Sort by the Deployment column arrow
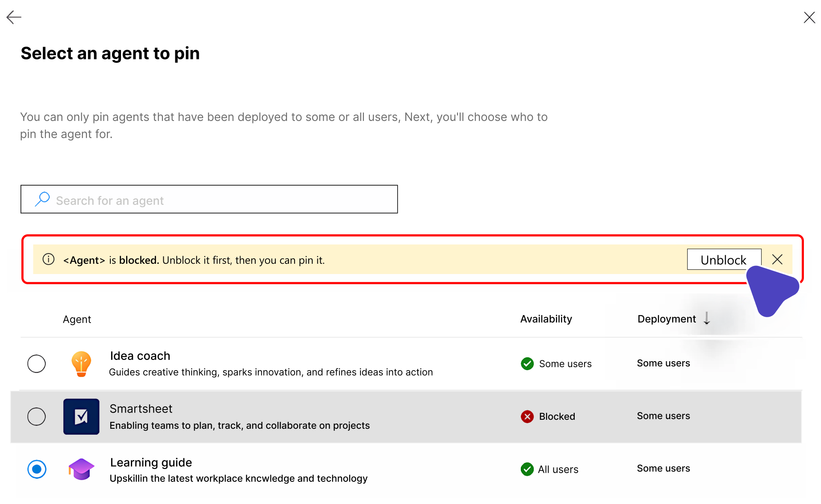Viewport: 821px width, 504px height. tap(706, 318)
